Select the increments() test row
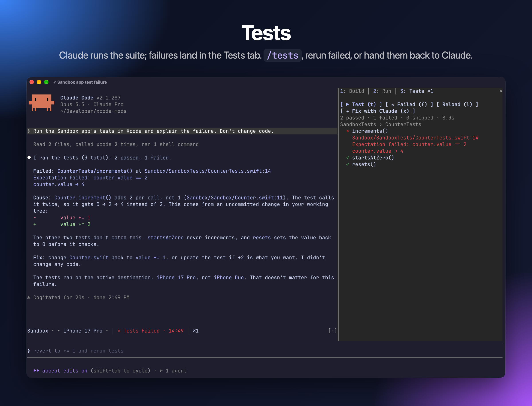Screen dimensions: 532x406 370,131
